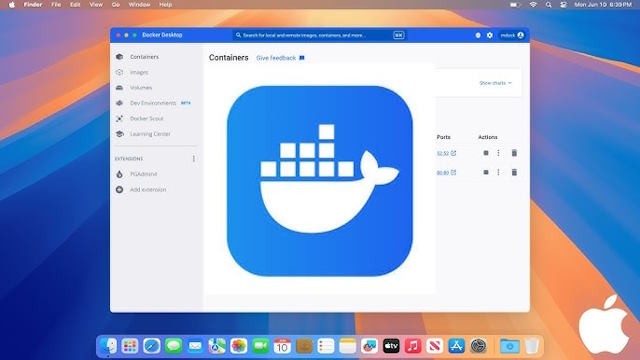Open Messages from the Dock
The width and height of the screenshot is (640, 360).
coord(173,346)
